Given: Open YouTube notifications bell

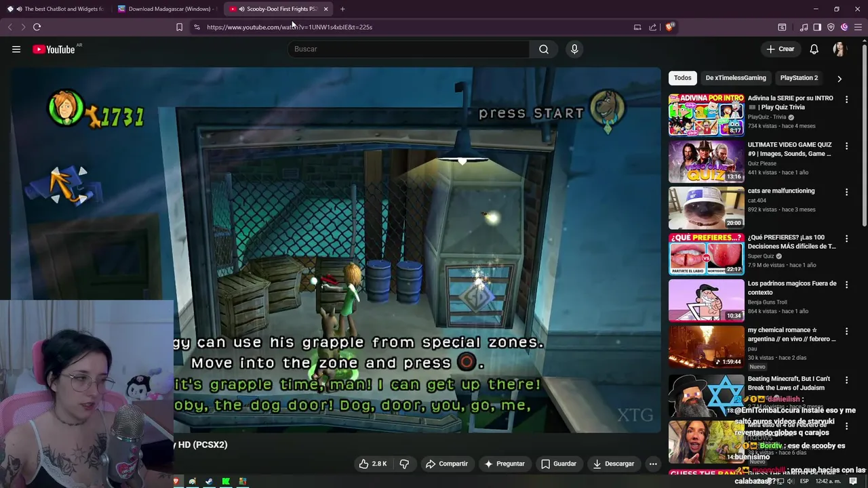Looking at the screenshot, I should (x=814, y=49).
